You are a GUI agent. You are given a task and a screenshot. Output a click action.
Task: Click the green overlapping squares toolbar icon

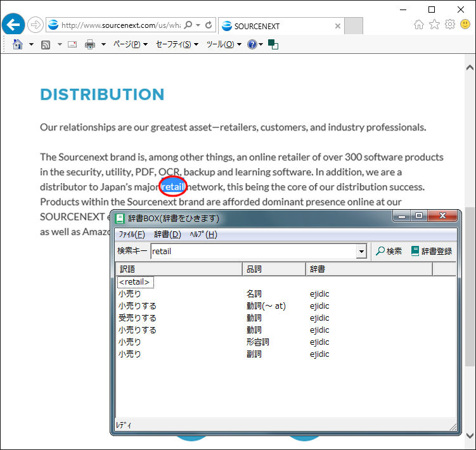(273, 44)
